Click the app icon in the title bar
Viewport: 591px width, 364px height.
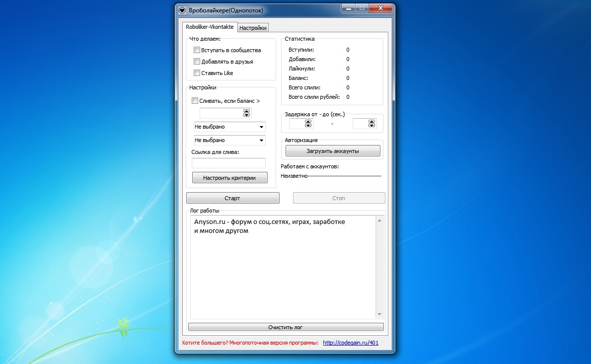(x=182, y=10)
